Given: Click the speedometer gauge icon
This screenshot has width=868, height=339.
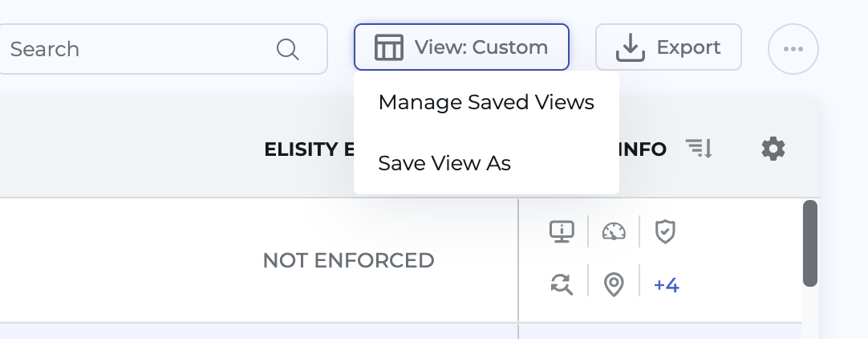Looking at the screenshot, I should (x=614, y=231).
